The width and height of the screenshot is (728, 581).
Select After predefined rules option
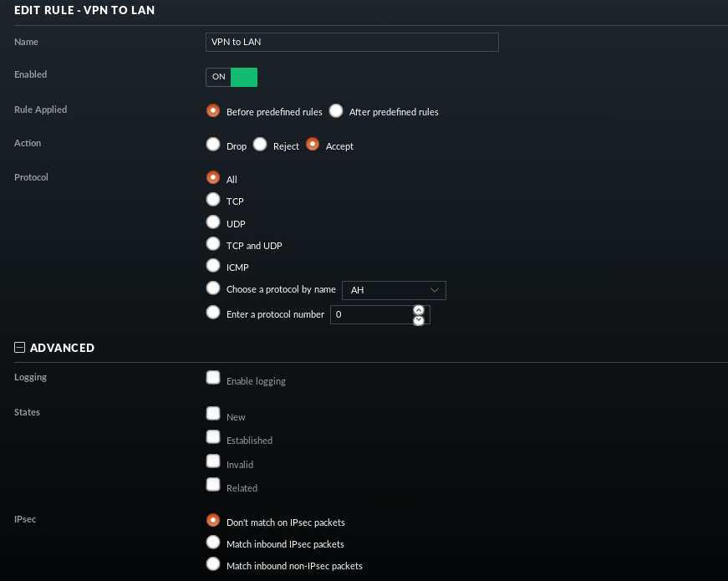click(x=336, y=110)
